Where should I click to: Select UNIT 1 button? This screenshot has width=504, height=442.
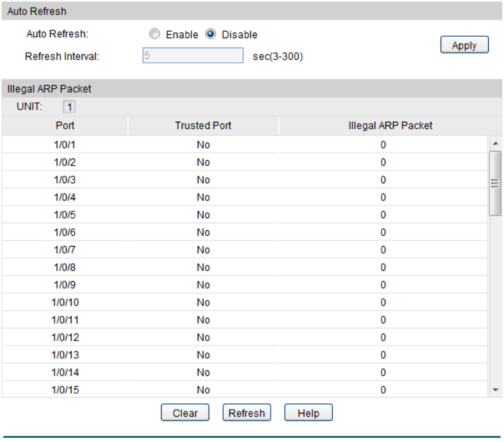[69, 107]
